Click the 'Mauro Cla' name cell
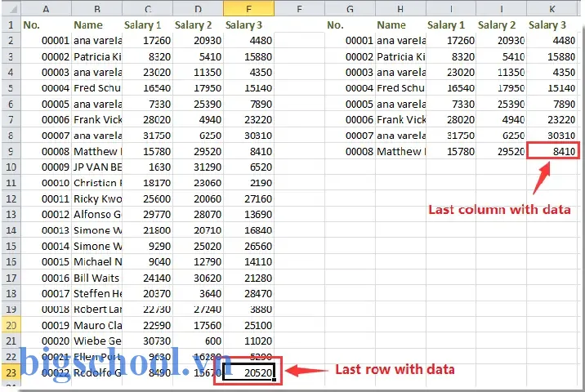Image resolution: width=585 pixels, height=392 pixels. point(97,325)
